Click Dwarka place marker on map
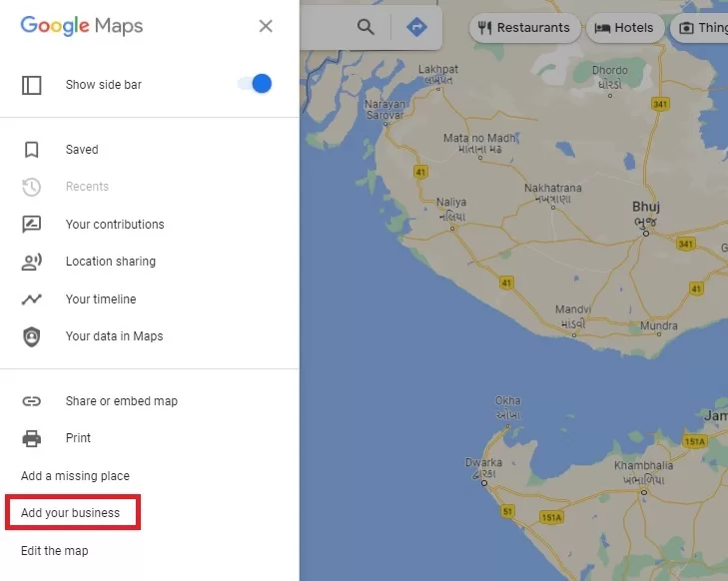The height and width of the screenshot is (581, 728). [484, 483]
